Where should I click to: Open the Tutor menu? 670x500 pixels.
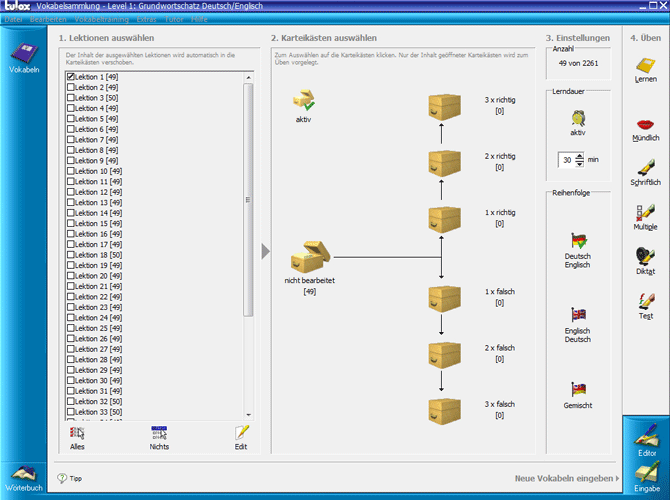pyautogui.click(x=174, y=19)
